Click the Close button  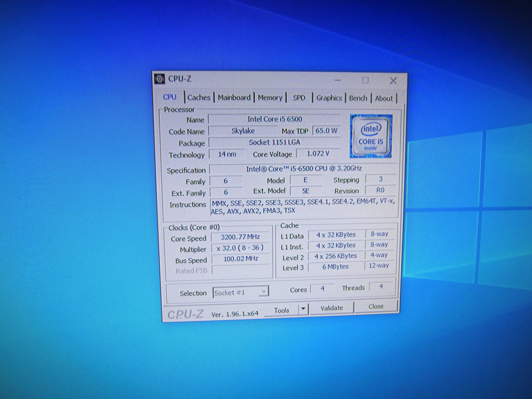[376, 306]
